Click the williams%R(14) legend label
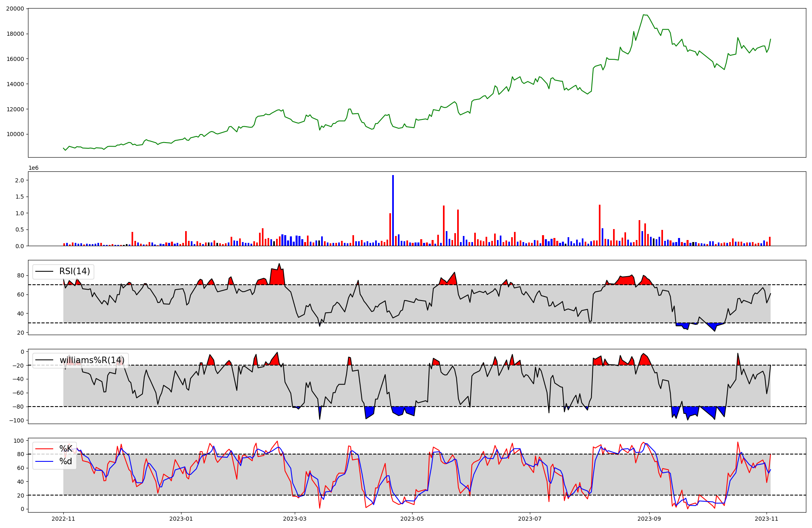 click(92, 360)
